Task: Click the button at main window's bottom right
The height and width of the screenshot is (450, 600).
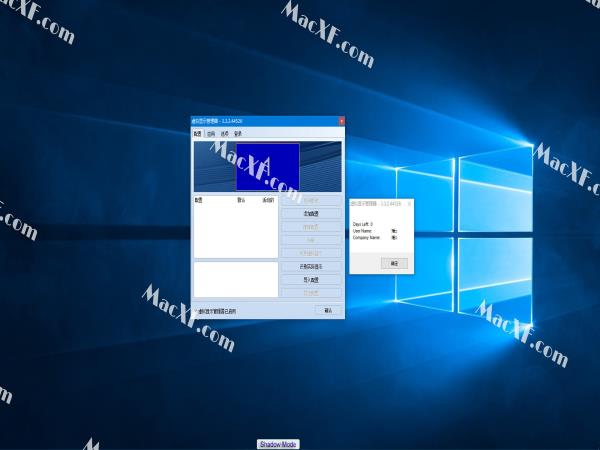Action: tap(328, 310)
